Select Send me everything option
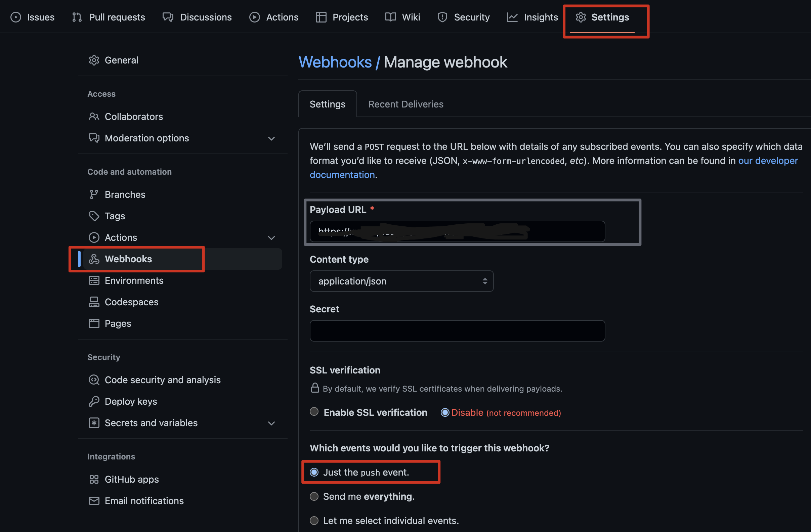The height and width of the screenshot is (532, 811). [x=314, y=496]
